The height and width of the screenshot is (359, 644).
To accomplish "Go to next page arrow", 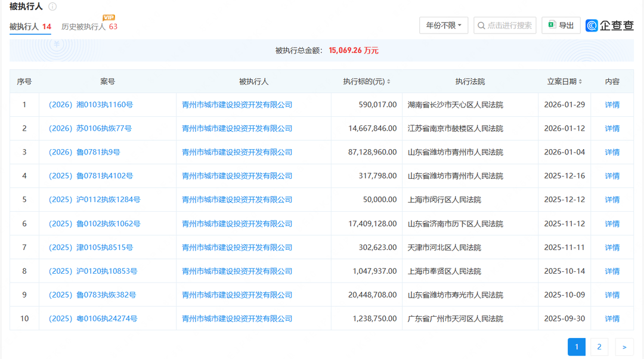I will point(624,347).
